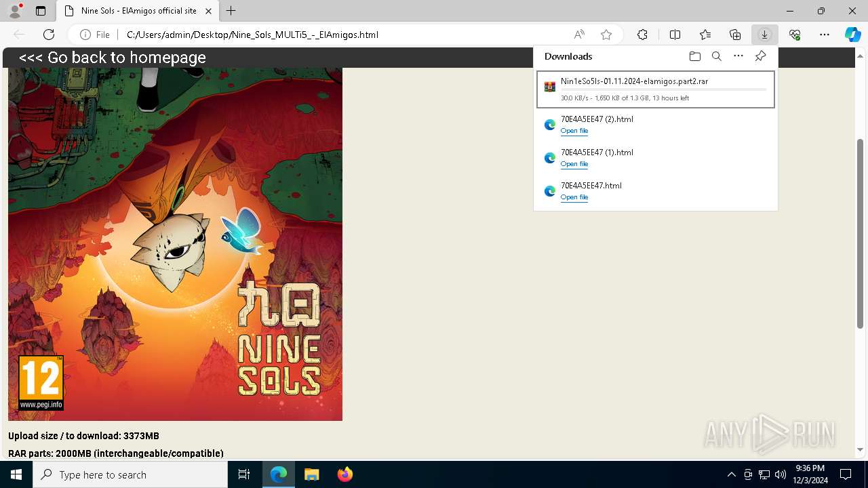Click the scroll down arrow on the page scrollbar
The height and width of the screenshot is (488, 868).
(861, 449)
